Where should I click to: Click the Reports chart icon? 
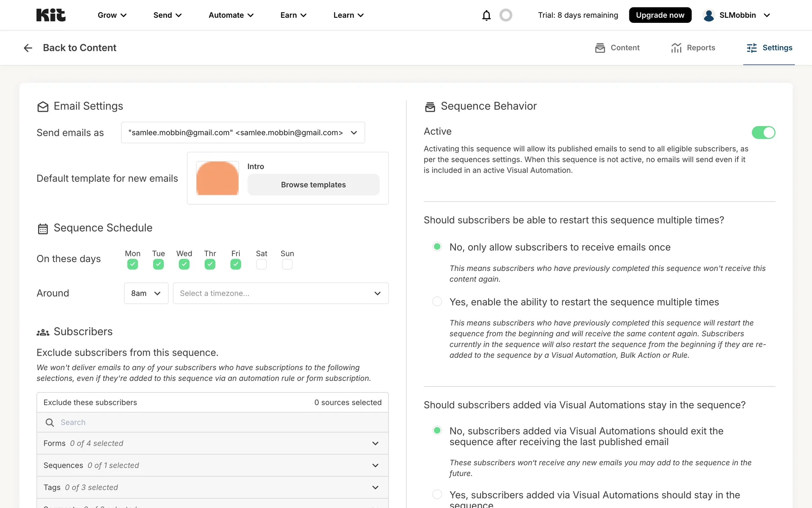click(676, 48)
